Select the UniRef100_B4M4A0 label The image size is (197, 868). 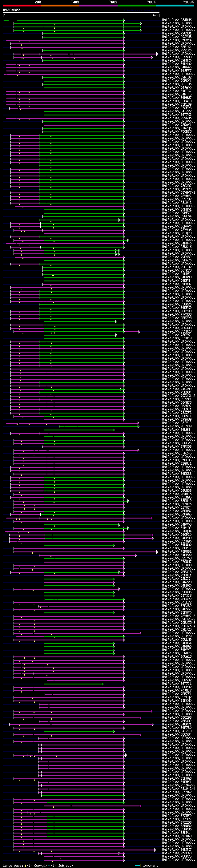click(x=177, y=64)
